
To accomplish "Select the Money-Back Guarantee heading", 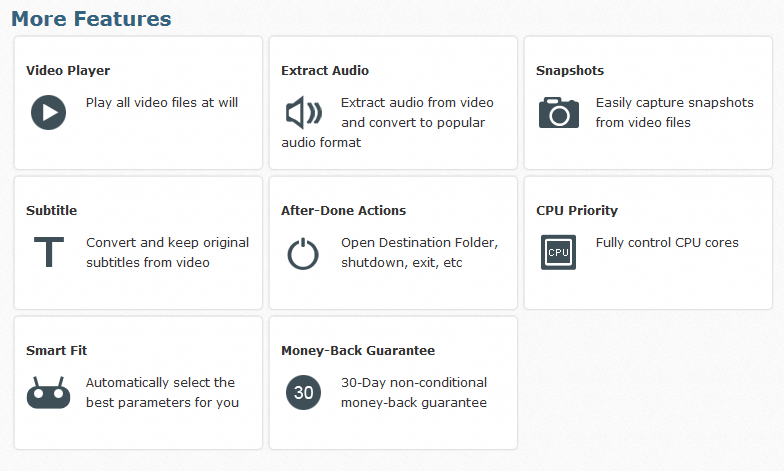I will pos(358,350).
